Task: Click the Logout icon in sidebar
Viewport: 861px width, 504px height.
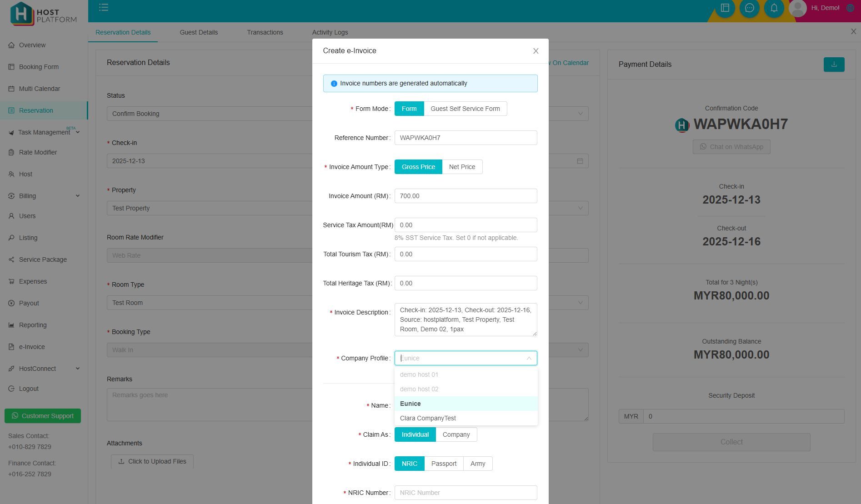Action: (11, 389)
